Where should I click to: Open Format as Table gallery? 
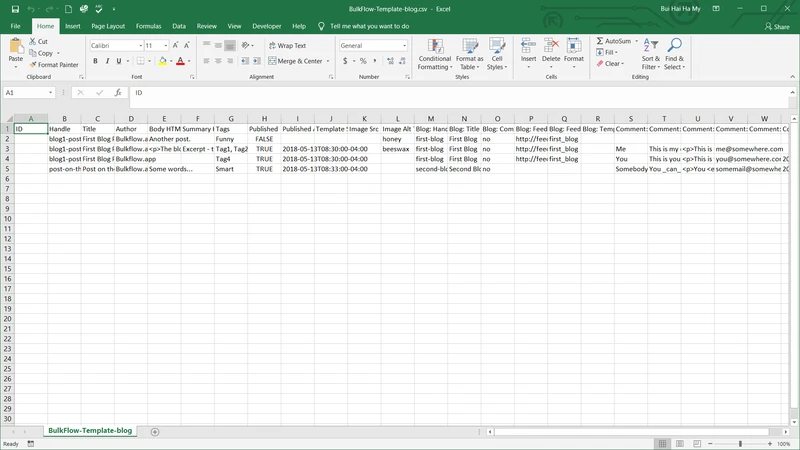coord(469,54)
